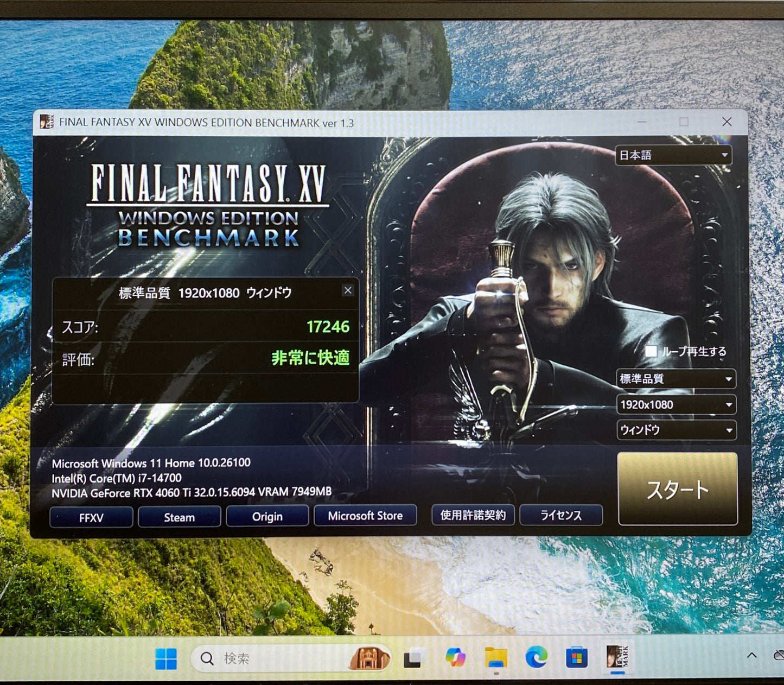The width and height of the screenshot is (784, 685).
Task: Click the Steam button
Action: click(x=179, y=516)
